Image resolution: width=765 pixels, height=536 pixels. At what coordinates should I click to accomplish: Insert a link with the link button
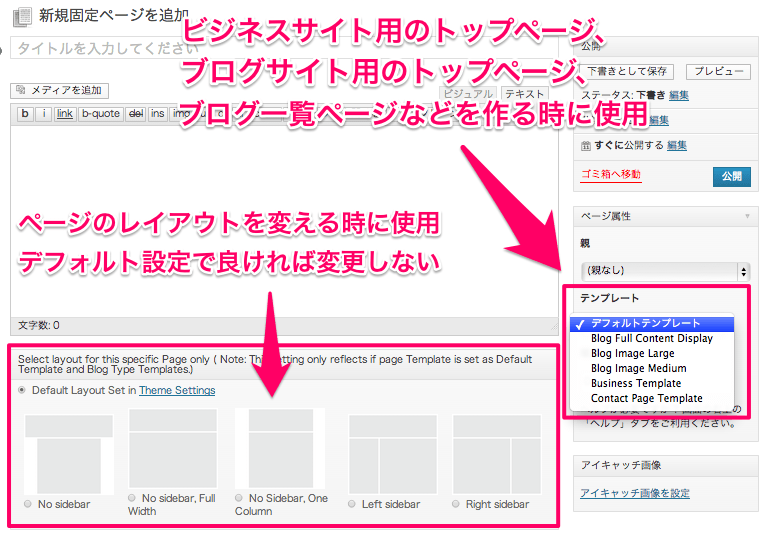point(64,114)
